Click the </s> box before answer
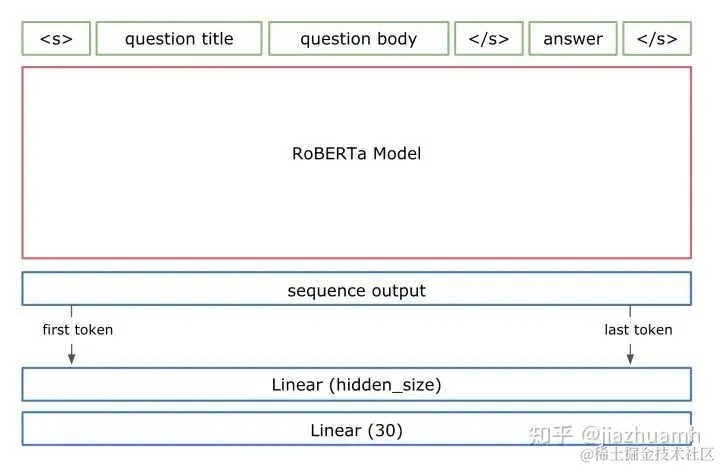 pos(488,39)
